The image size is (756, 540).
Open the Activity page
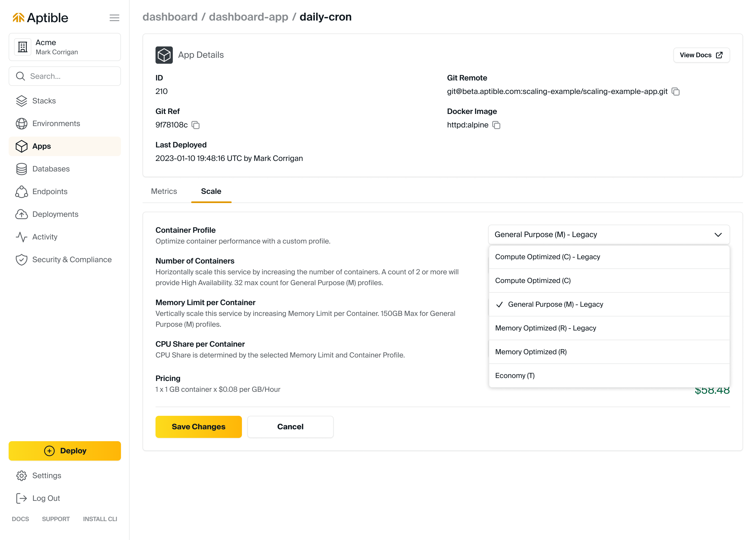[x=45, y=237]
